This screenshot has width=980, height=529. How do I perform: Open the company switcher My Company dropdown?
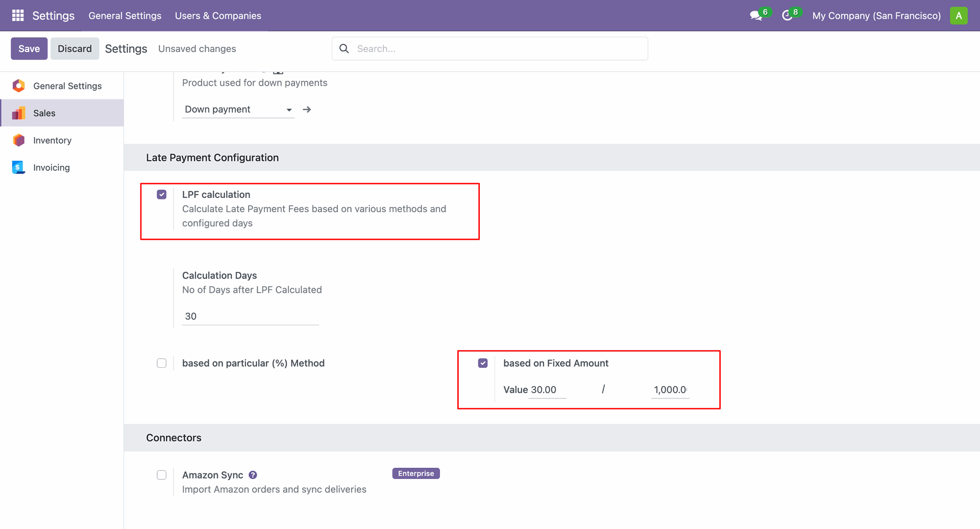tap(876, 16)
